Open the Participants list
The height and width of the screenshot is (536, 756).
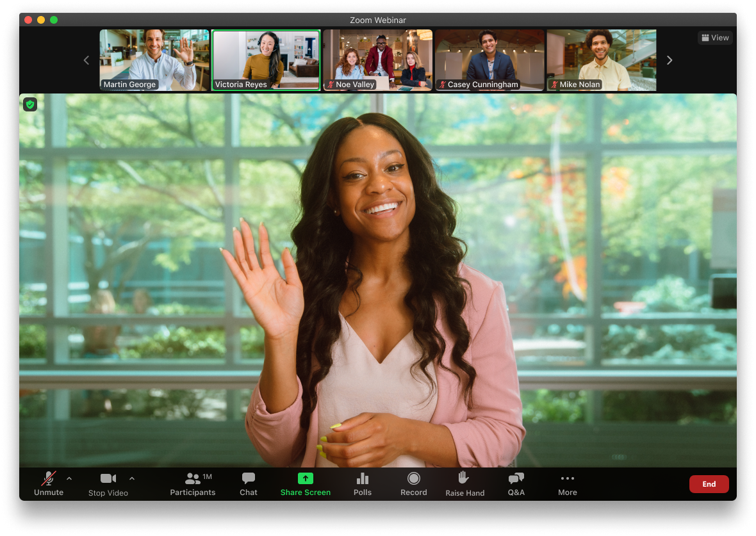point(192,483)
